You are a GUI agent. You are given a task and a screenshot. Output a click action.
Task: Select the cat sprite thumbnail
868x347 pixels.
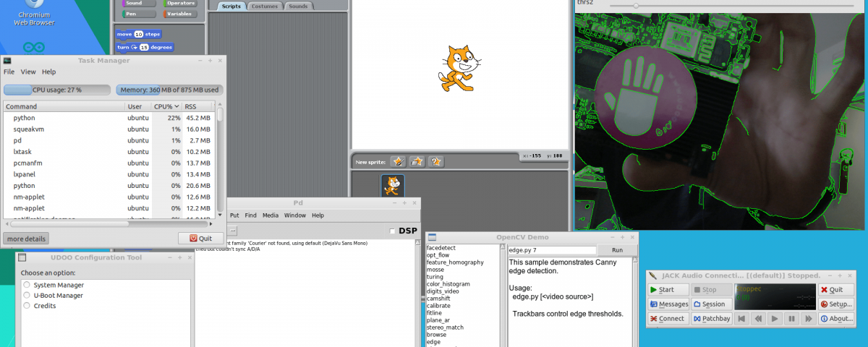(x=393, y=186)
